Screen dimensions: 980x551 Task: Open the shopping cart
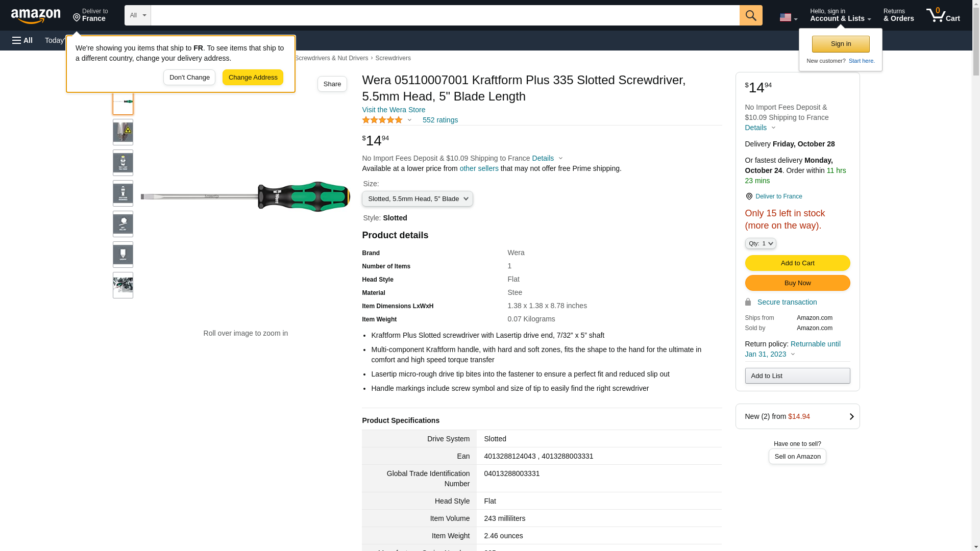[x=943, y=15]
